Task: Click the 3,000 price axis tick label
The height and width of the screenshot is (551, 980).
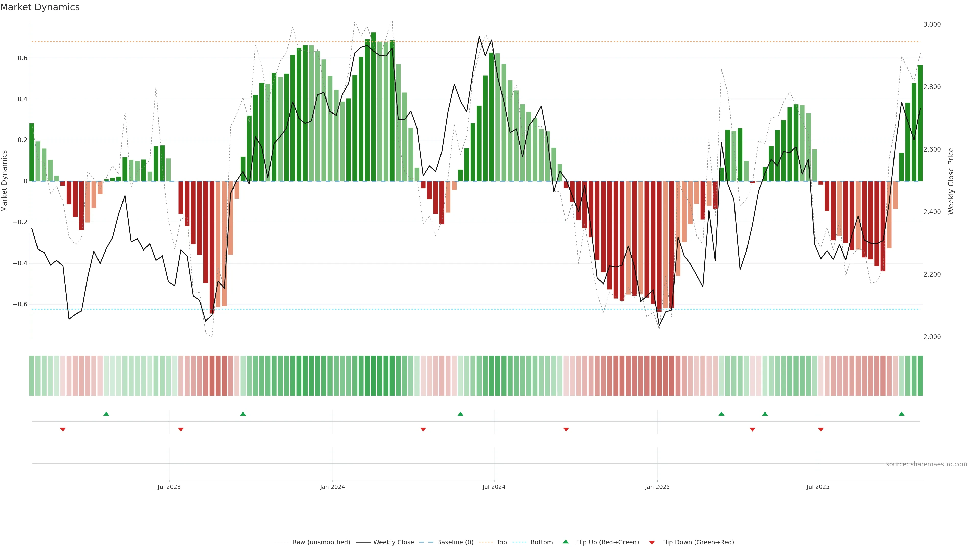Action: (x=932, y=24)
